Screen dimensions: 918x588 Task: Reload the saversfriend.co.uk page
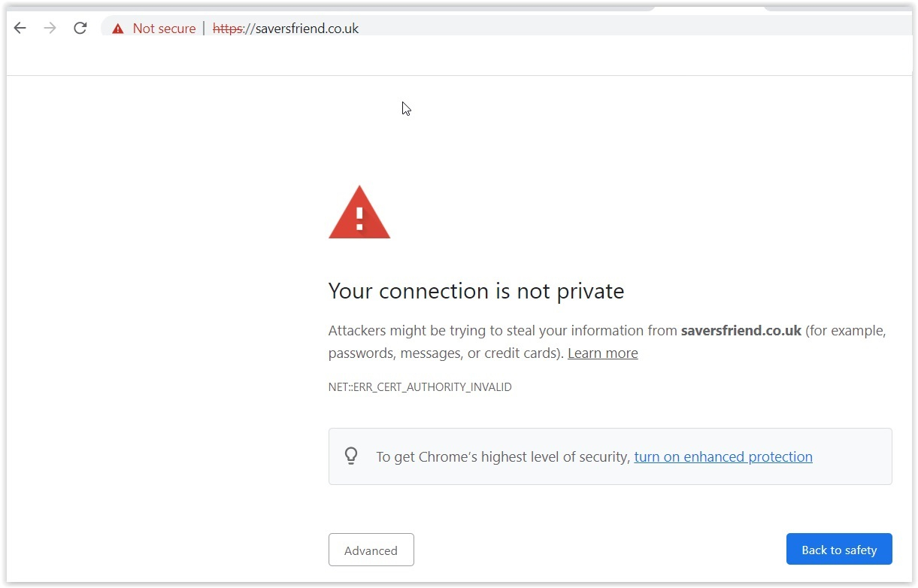(x=80, y=29)
